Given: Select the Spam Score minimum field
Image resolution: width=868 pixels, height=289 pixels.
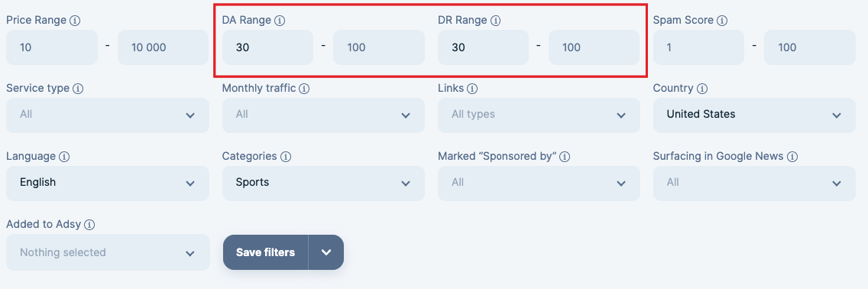Looking at the screenshot, I should pyautogui.click(x=698, y=47).
